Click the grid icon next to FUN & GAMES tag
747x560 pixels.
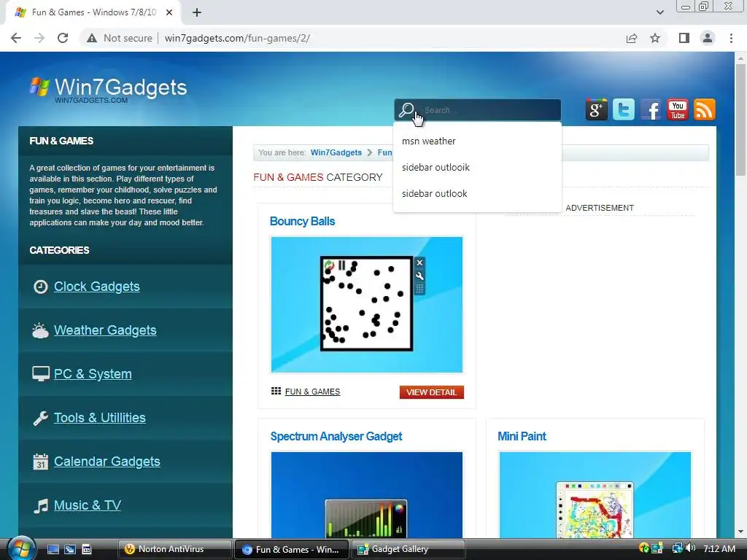coord(276,391)
